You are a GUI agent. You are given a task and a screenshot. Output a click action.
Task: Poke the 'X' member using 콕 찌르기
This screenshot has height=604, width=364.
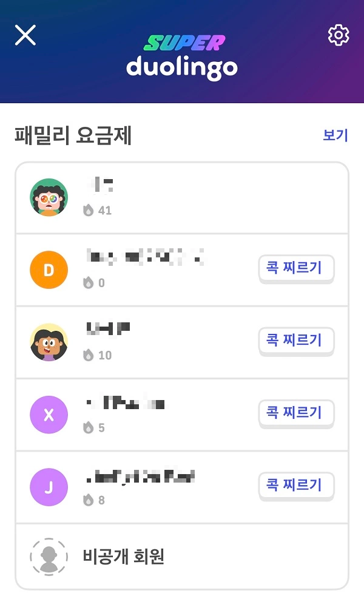296,413
